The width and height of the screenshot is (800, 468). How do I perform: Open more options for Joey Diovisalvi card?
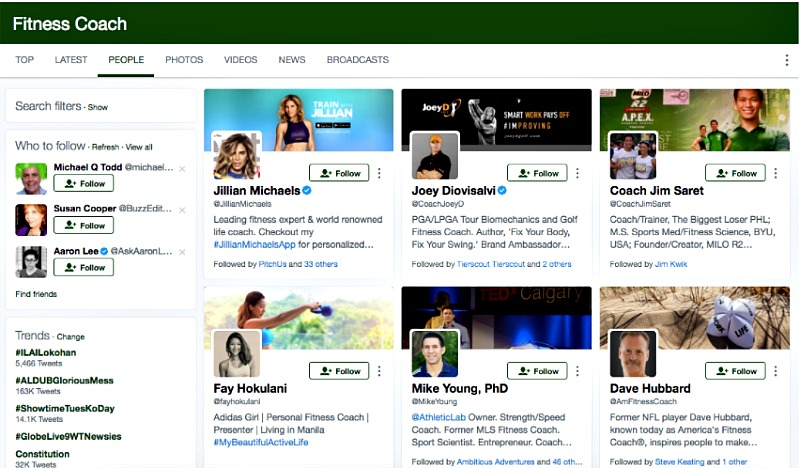click(x=577, y=174)
